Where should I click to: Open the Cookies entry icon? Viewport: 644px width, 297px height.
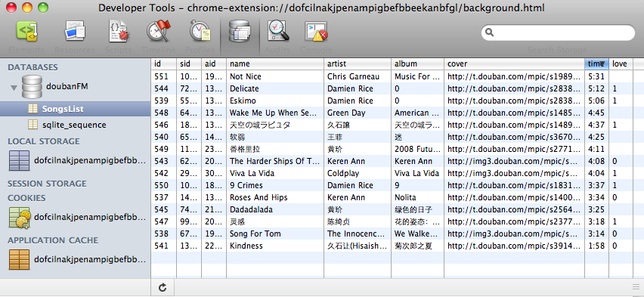click(x=19, y=218)
